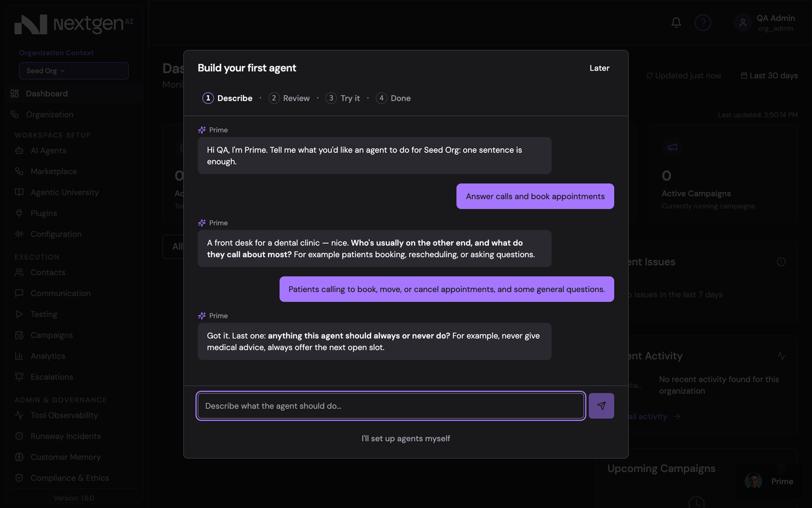This screenshot has width=812, height=508.
Task: Click the Nextgen AI logo
Action: tap(74, 24)
